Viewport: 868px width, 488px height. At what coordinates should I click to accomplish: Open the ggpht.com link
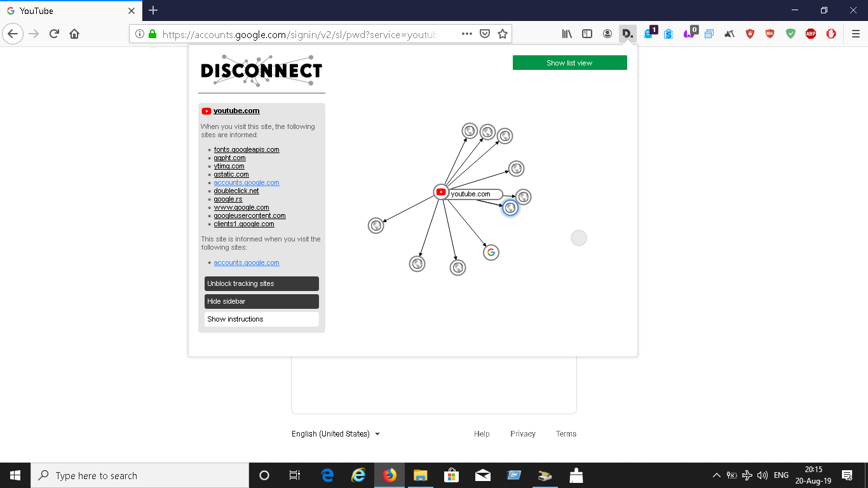coord(229,158)
